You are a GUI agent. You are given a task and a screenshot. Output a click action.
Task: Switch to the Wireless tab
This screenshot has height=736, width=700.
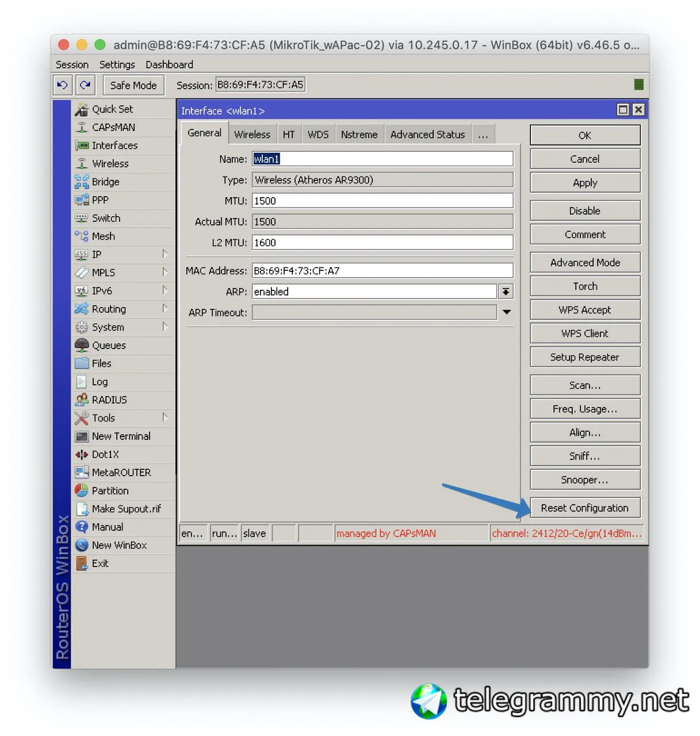click(x=252, y=135)
